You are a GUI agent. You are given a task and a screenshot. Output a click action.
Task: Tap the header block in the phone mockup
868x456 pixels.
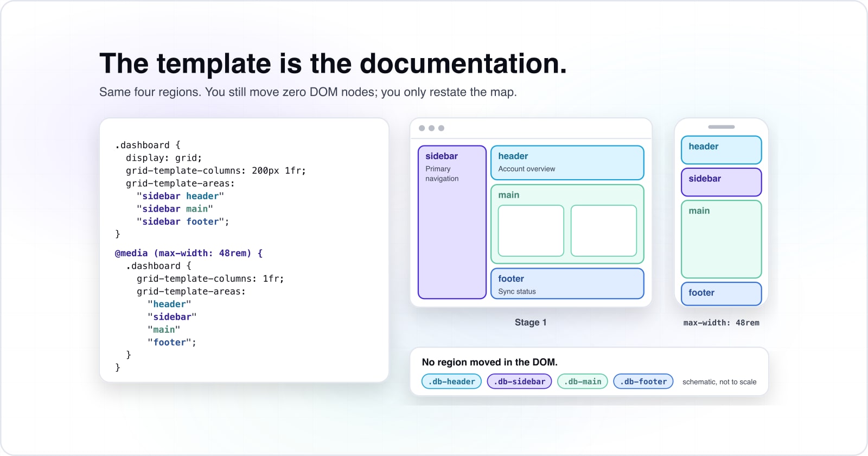722,150
